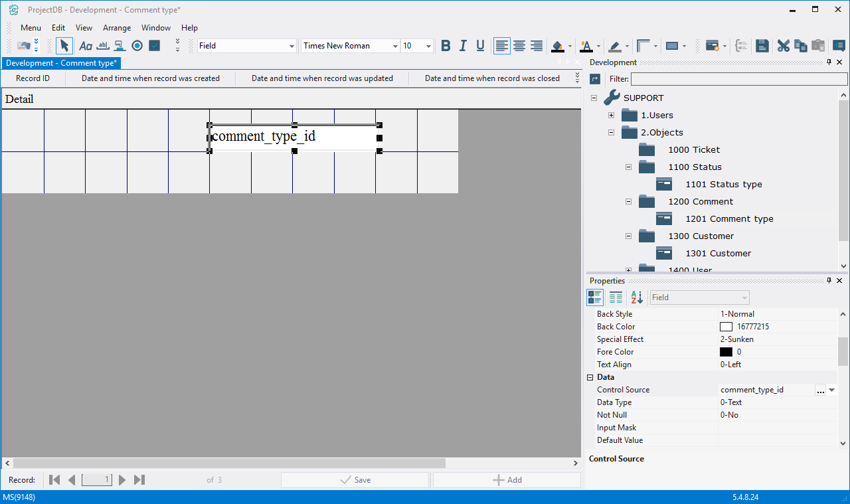Select the checkbox control tool

click(154, 46)
